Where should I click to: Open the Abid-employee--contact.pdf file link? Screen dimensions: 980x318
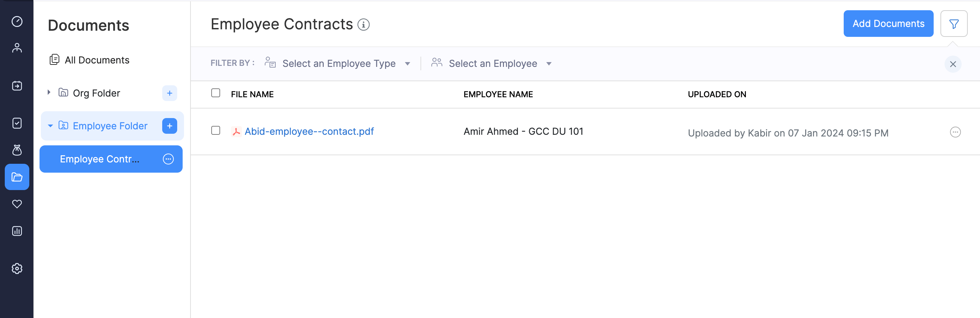pyautogui.click(x=309, y=131)
